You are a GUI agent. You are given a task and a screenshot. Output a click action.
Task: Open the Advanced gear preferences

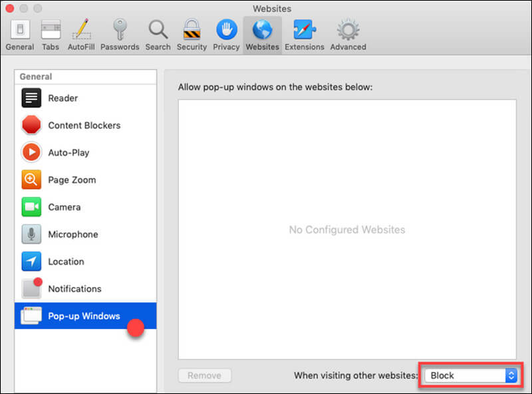(348, 35)
